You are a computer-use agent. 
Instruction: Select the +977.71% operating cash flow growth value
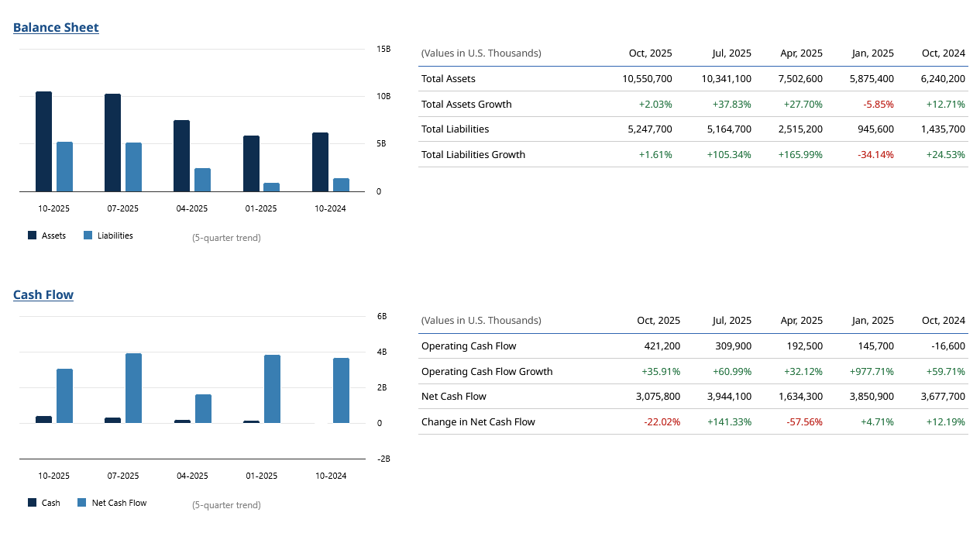[x=871, y=372]
